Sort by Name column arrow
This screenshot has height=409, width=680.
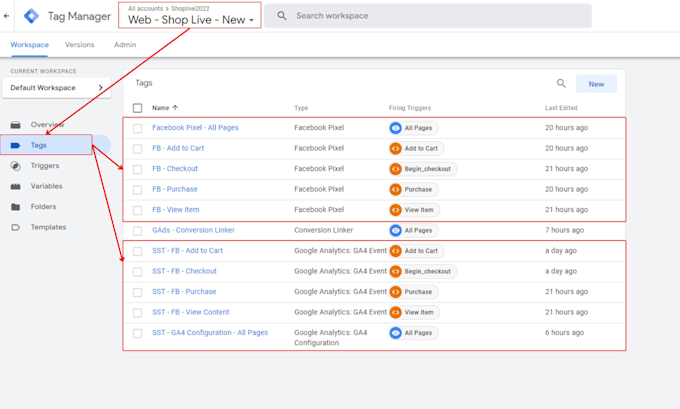[x=175, y=108]
